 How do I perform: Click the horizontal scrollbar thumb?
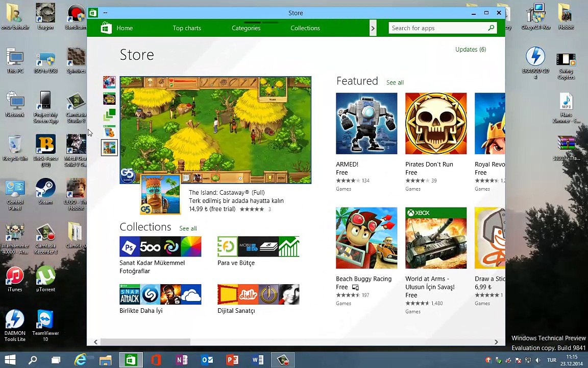(145, 342)
